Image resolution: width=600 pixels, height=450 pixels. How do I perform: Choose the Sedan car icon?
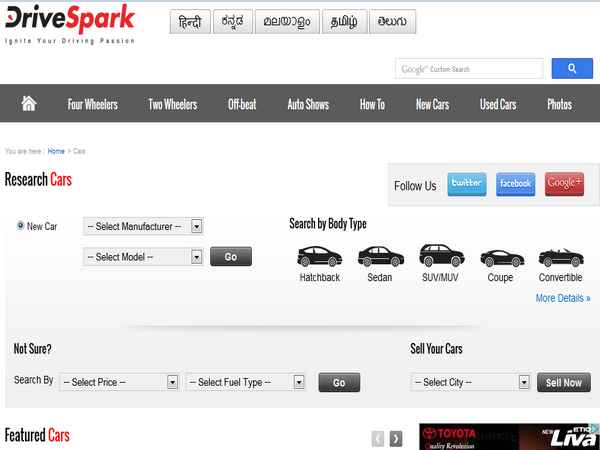tap(379, 256)
